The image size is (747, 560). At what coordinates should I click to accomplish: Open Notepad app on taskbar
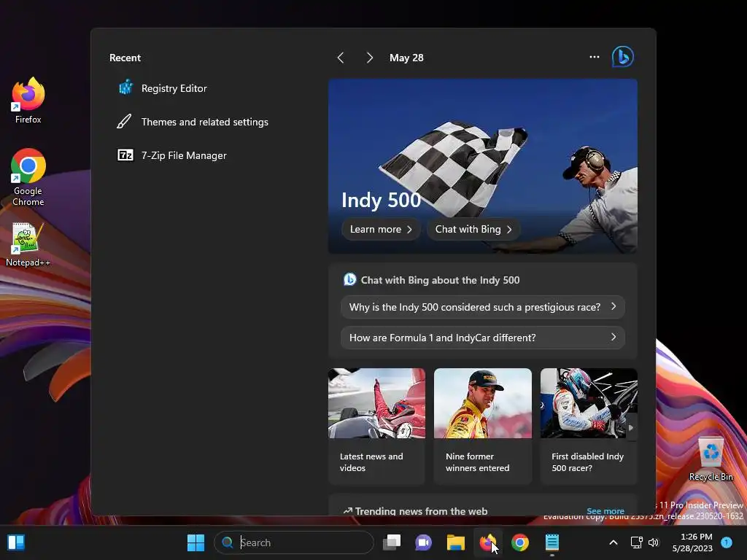551,542
